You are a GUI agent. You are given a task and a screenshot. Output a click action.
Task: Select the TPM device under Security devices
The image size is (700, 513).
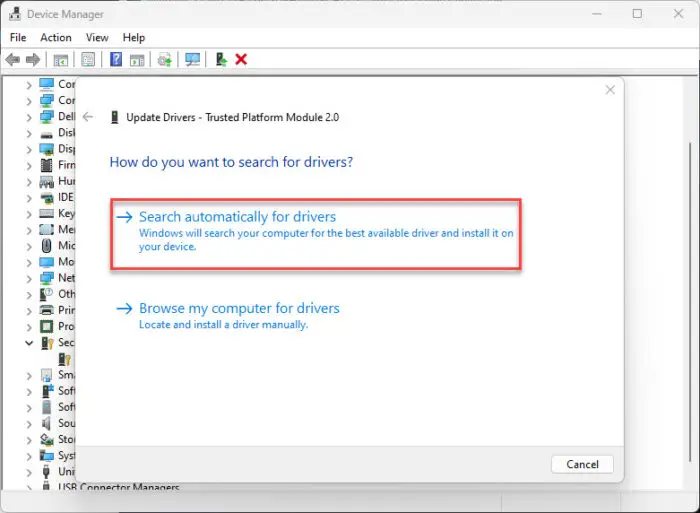click(x=65, y=358)
